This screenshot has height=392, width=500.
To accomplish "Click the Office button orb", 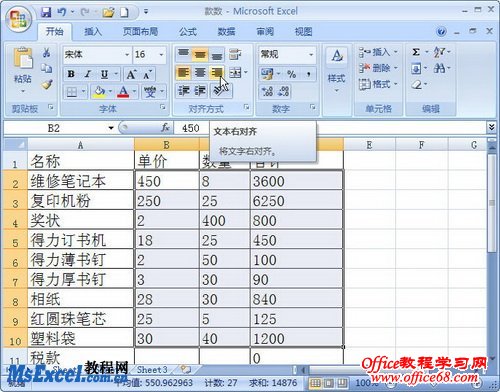I will click(19, 19).
